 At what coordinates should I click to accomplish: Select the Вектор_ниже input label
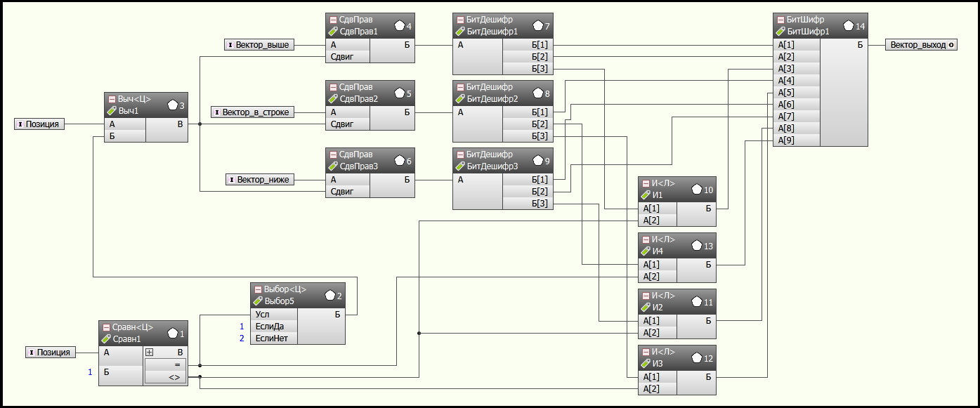click(x=261, y=180)
